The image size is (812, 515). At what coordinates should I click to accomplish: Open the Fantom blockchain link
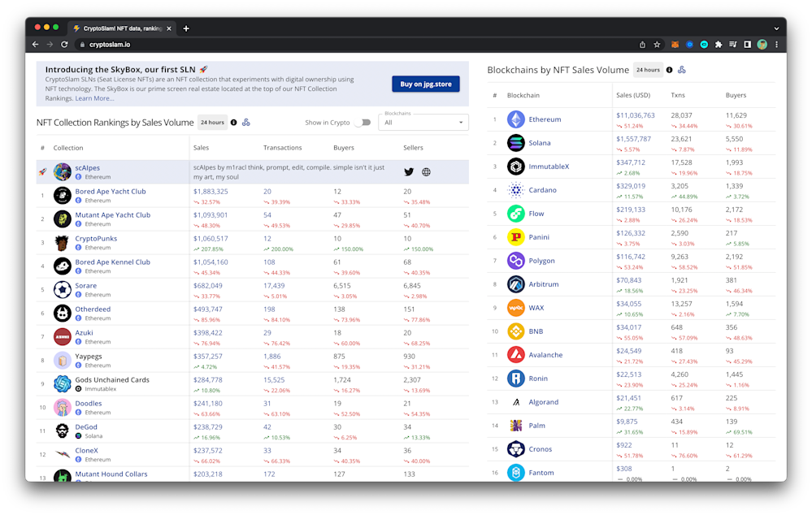[541, 473]
